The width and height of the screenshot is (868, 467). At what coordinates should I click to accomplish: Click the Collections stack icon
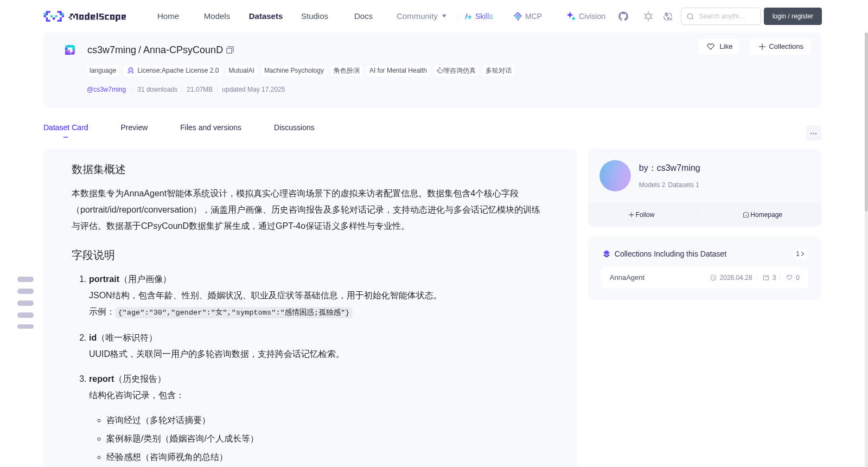click(607, 254)
